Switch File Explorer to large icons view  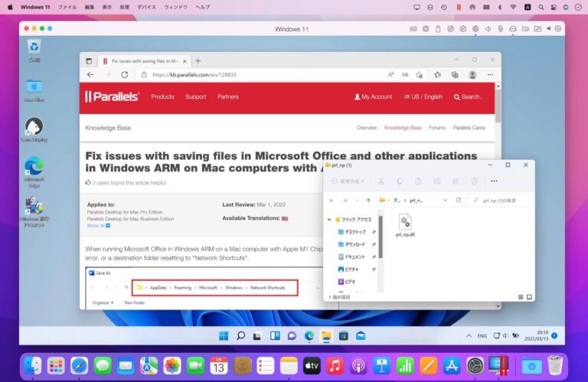click(528, 296)
